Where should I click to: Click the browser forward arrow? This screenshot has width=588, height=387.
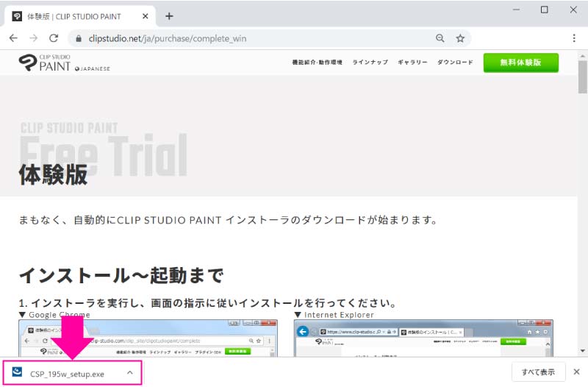[33, 38]
